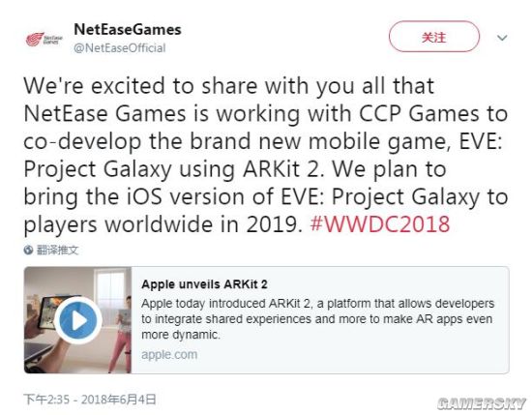
Task: Open the ARKit video thumbnail image
Action: coord(77,320)
